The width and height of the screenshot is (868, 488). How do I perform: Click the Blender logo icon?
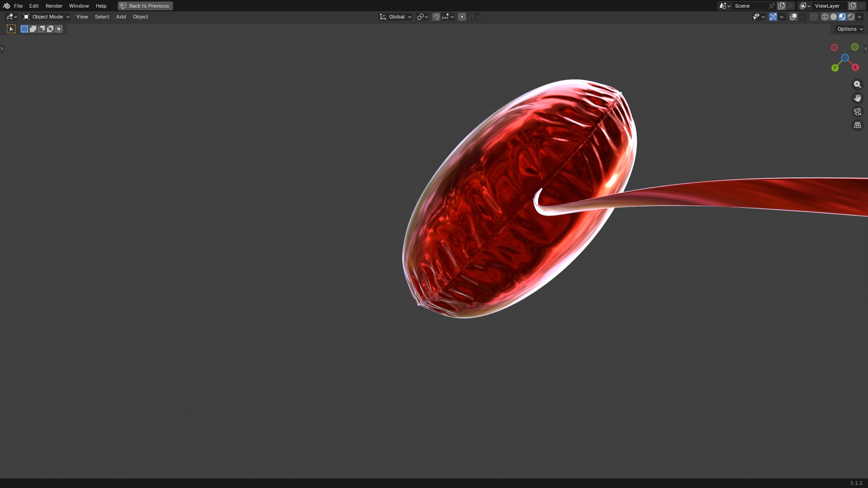click(6, 6)
